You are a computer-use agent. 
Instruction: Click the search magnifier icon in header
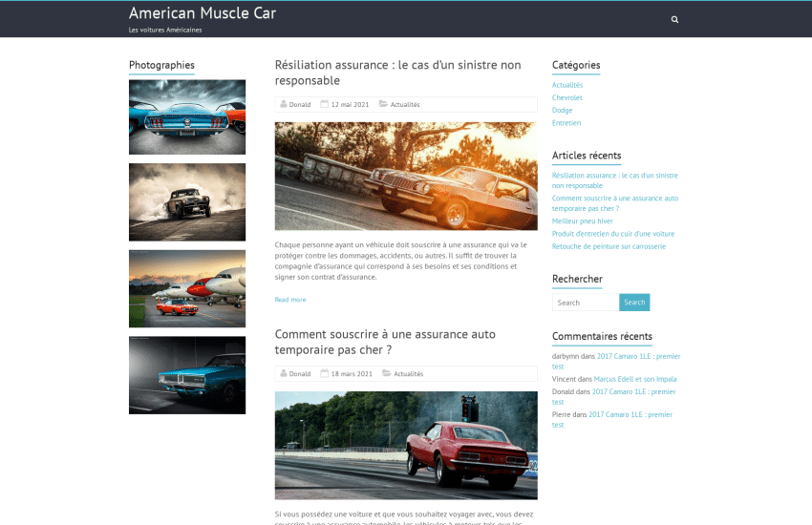[674, 19]
